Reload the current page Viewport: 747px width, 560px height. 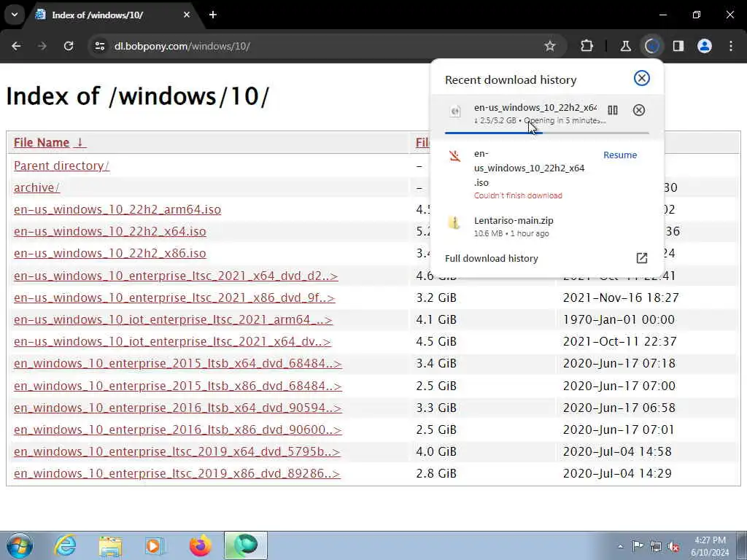pos(69,46)
